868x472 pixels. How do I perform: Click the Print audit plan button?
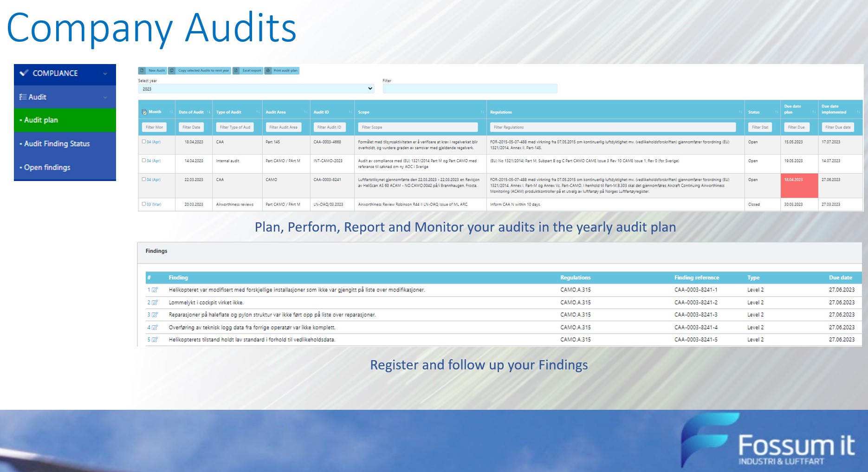pos(282,71)
